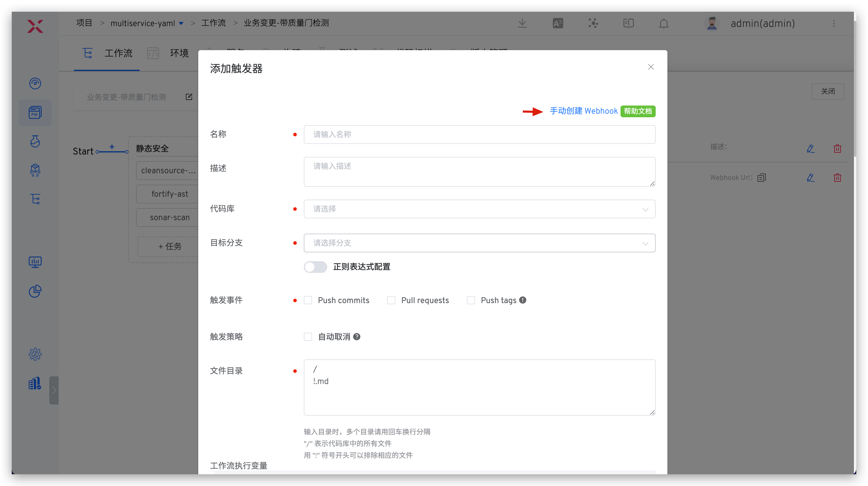This screenshot has height=486, width=868.
Task: Click Push tags info icon
Action: (x=523, y=300)
